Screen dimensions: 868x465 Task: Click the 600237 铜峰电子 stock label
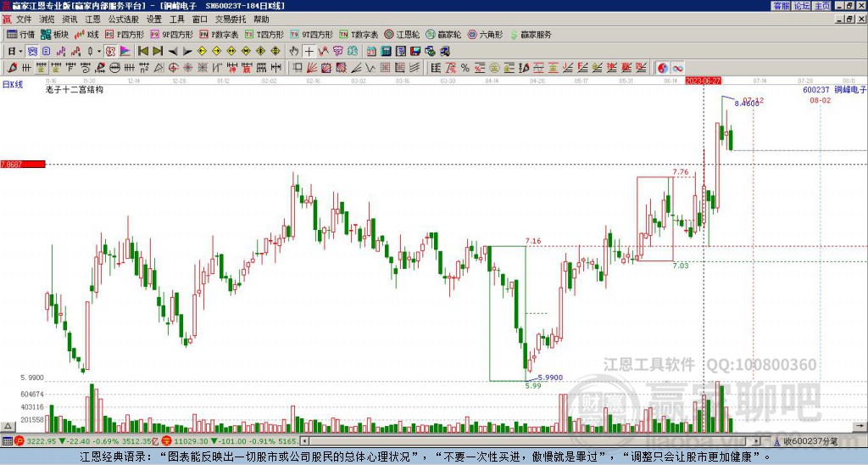point(835,90)
